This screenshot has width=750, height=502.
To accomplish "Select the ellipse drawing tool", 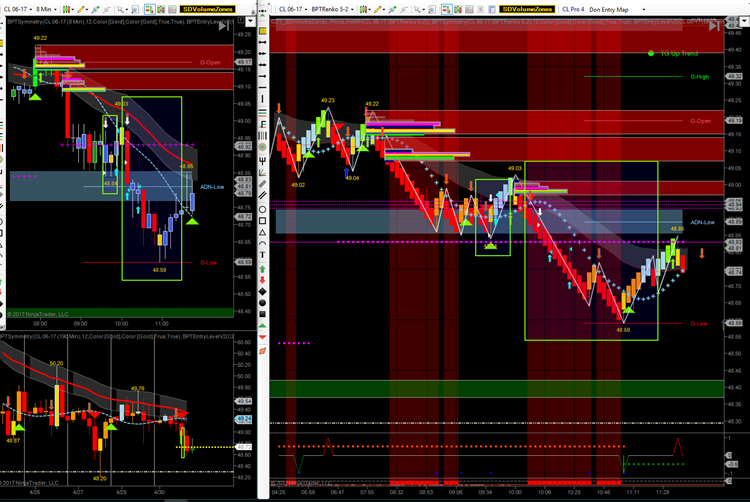I will point(263,209).
